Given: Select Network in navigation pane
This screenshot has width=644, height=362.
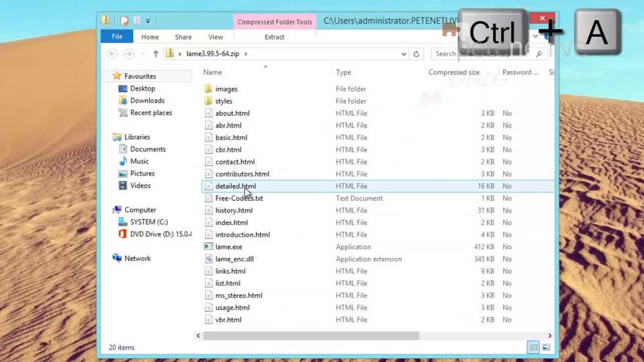Looking at the screenshot, I should [138, 258].
